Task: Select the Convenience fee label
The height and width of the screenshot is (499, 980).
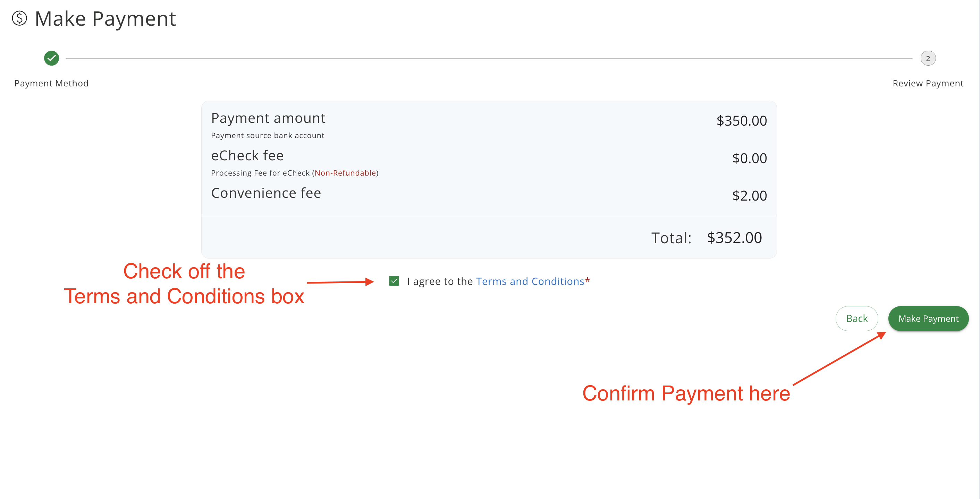Action: click(x=266, y=193)
